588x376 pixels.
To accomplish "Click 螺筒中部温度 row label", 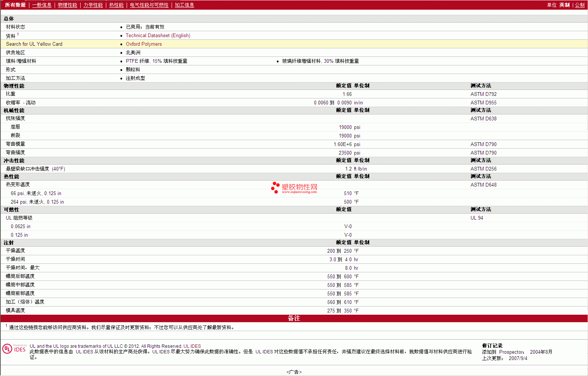I will (x=20, y=285).
